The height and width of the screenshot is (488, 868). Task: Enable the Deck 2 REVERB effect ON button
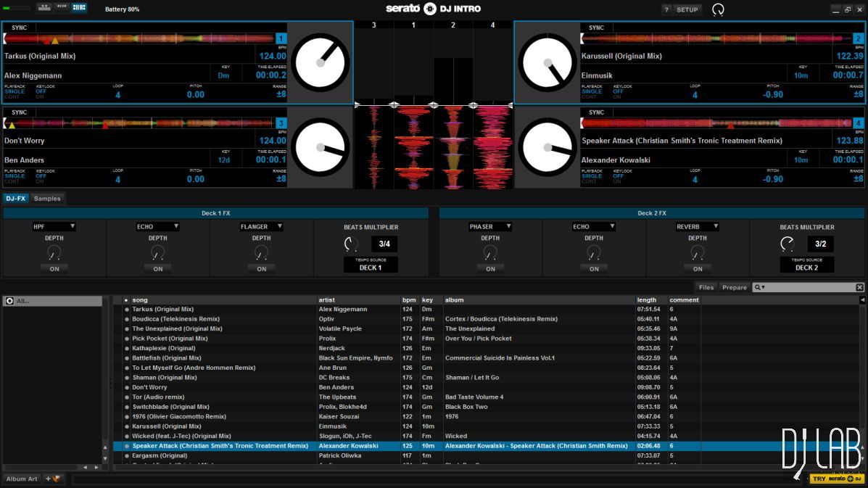click(x=698, y=269)
